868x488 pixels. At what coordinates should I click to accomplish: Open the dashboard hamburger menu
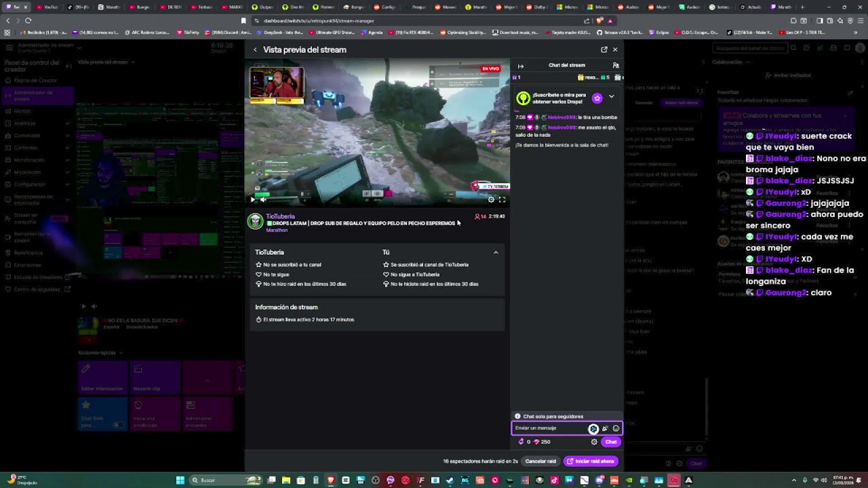click(9, 47)
